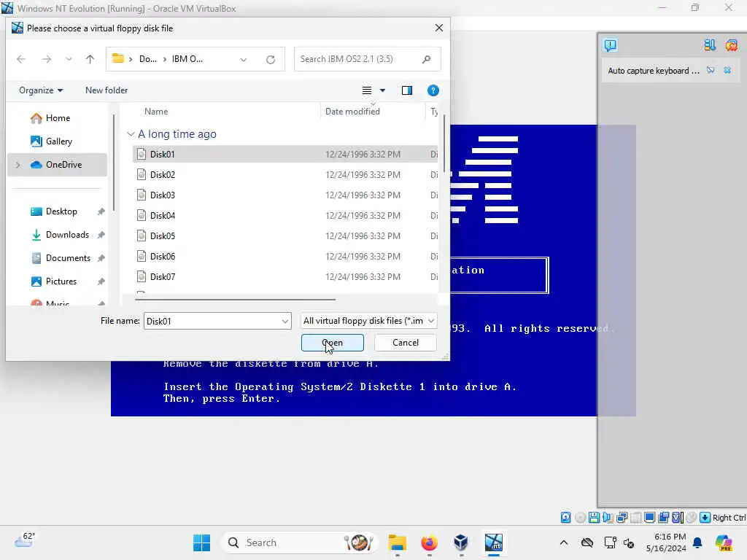747x560 pixels.
Task: Go up one folder level
Action: [x=90, y=59]
